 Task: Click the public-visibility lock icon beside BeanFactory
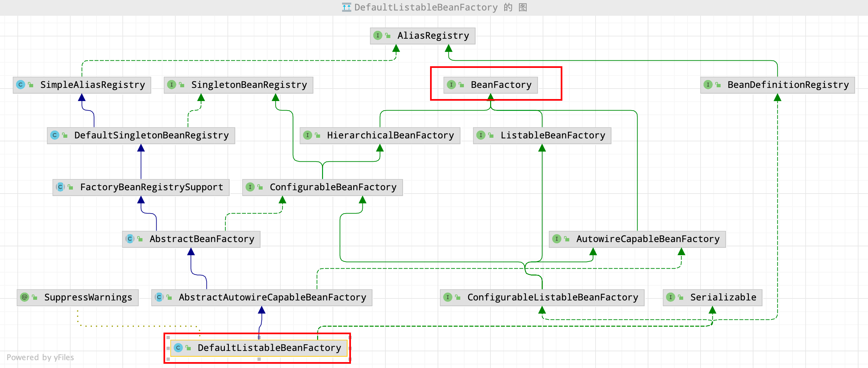[461, 85]
